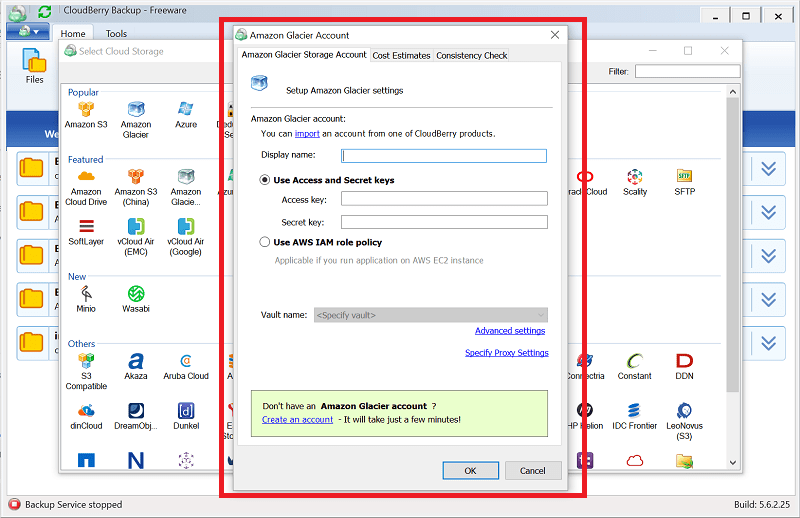
Task: Switch to the Consistency Check tab
Action: click(x=471, y=55)
